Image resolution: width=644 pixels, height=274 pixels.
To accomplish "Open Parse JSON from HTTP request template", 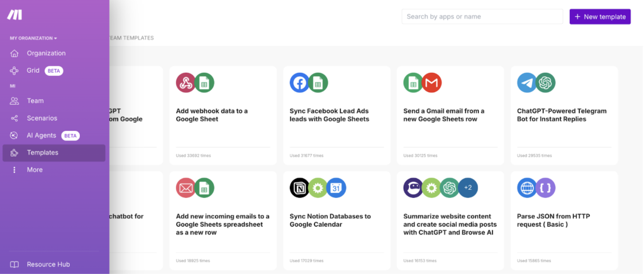I will click(552, 220).
